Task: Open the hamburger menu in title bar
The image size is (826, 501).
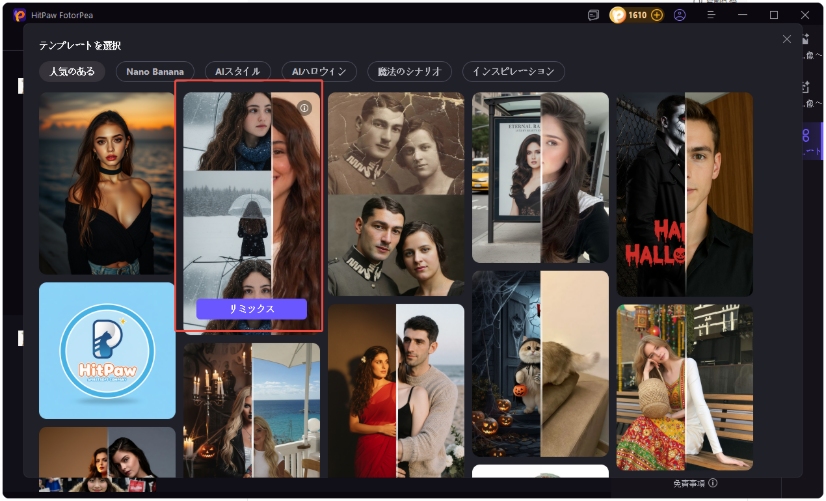Action: click(711, 15)
